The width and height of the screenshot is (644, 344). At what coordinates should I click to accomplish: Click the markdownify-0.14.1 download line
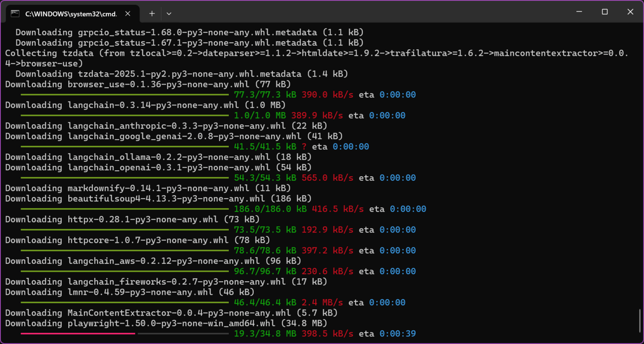click(x=148, y=188)
